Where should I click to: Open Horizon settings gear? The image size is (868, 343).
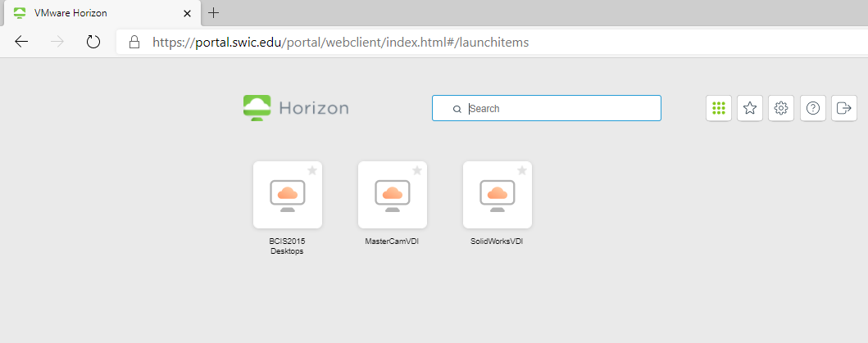tap(781, 108)
